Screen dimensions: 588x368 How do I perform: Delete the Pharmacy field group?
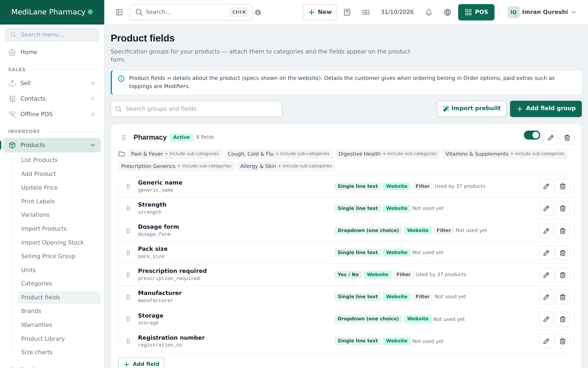point(567,138)
